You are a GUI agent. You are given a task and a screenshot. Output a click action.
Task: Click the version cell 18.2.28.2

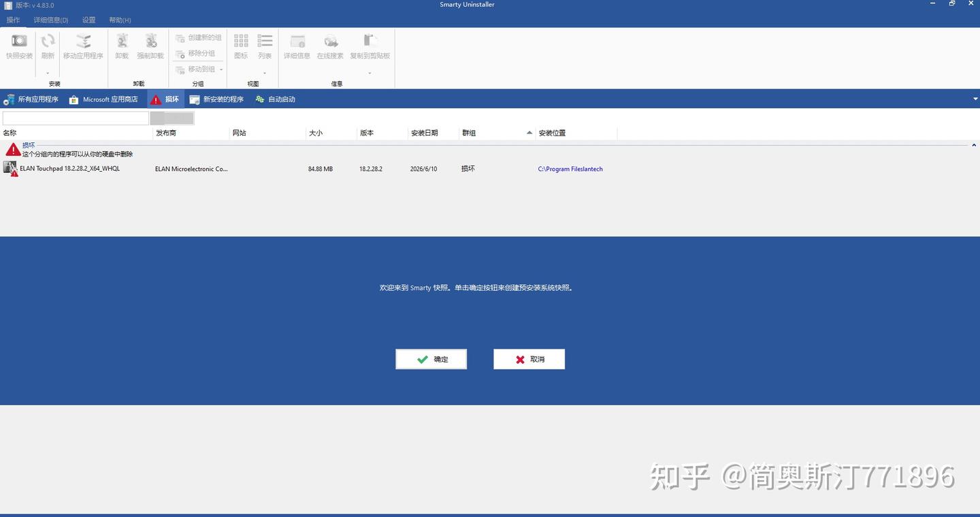tap(371, 169)
